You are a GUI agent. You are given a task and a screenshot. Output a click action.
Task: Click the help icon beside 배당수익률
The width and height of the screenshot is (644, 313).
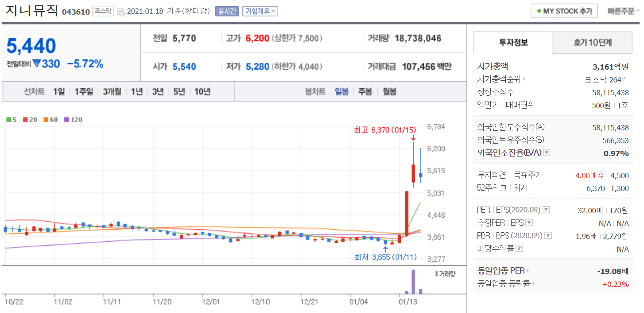519,249
